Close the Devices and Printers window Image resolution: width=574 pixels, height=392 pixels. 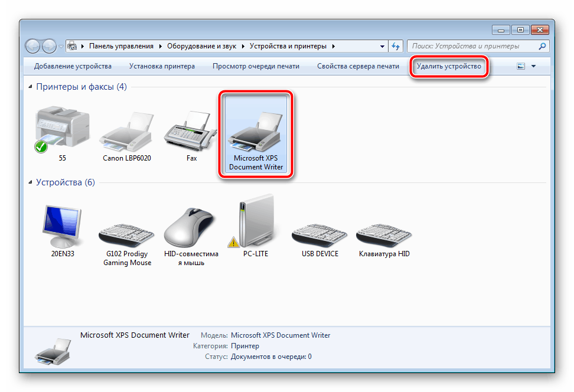point(540,30)
